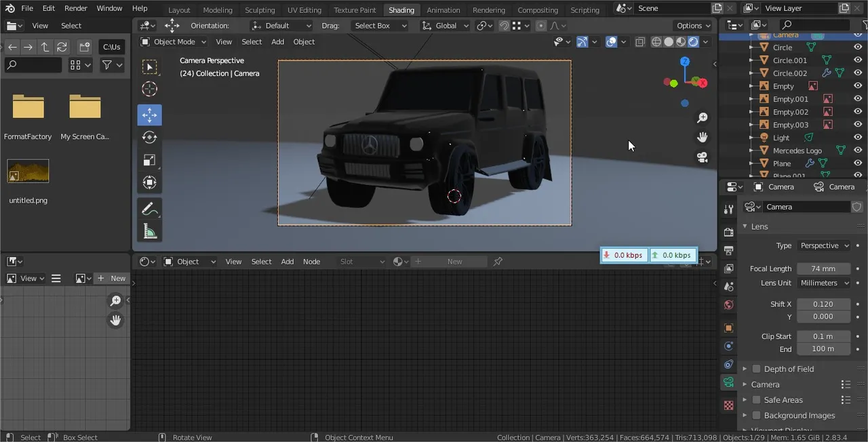Enable the Safe Areas checkbox
This screenshot has height=442, width=868.
pyautogui.click(x=757, y=400)
